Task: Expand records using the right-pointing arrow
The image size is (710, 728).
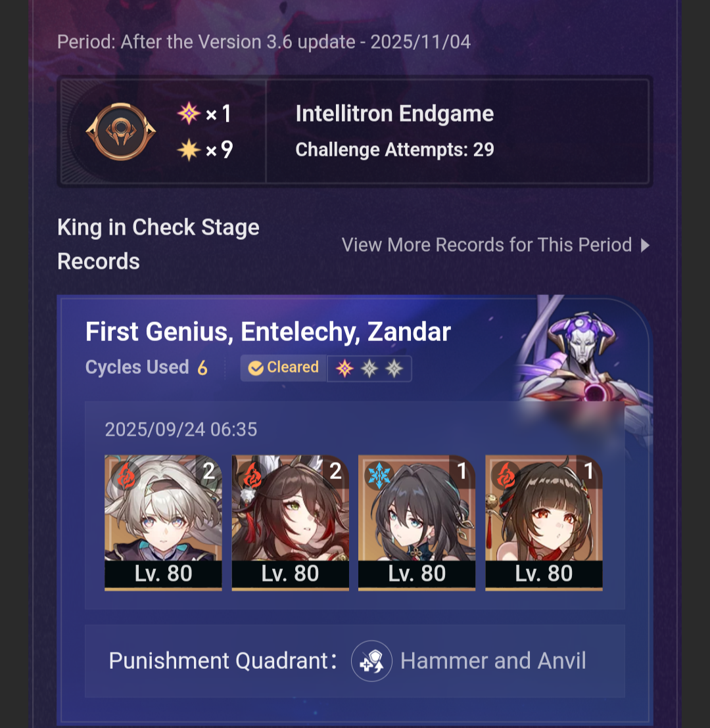Action: (x=644, y=245)
